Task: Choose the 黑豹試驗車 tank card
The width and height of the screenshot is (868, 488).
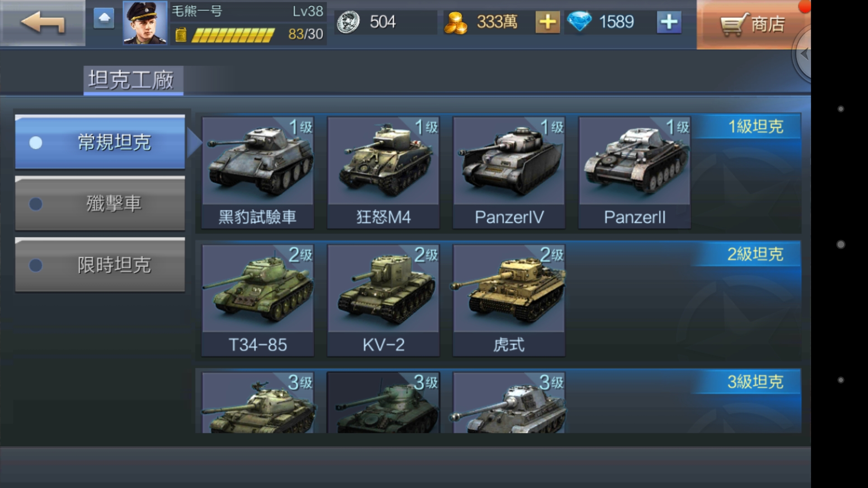Action: click(x=258, y=173)
